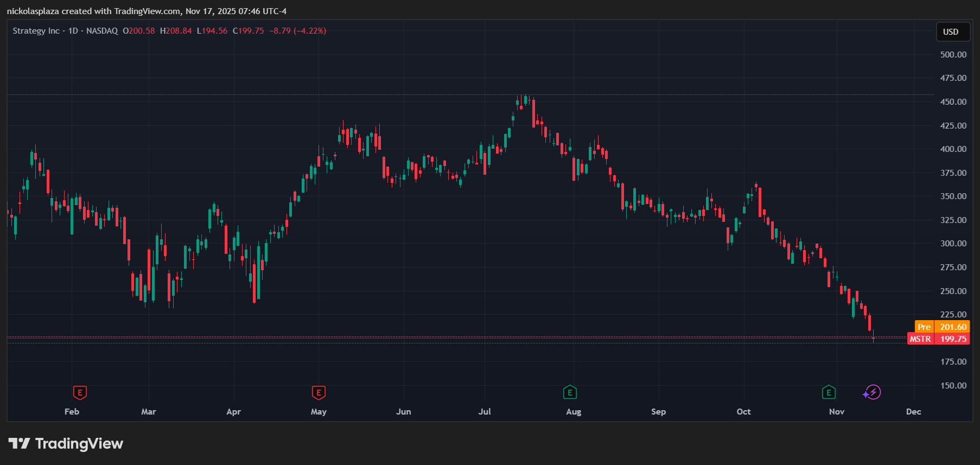The image size is (980, 465).
Task: Open the USD currency selector
Action: coord(951,32)
